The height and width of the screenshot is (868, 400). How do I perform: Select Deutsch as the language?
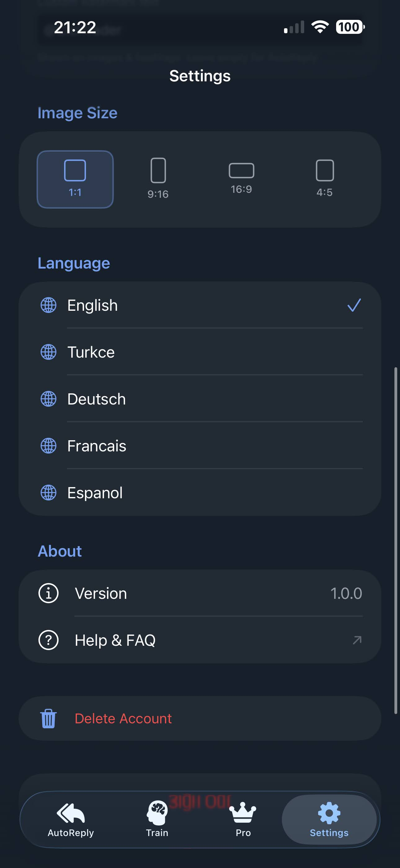96,399
